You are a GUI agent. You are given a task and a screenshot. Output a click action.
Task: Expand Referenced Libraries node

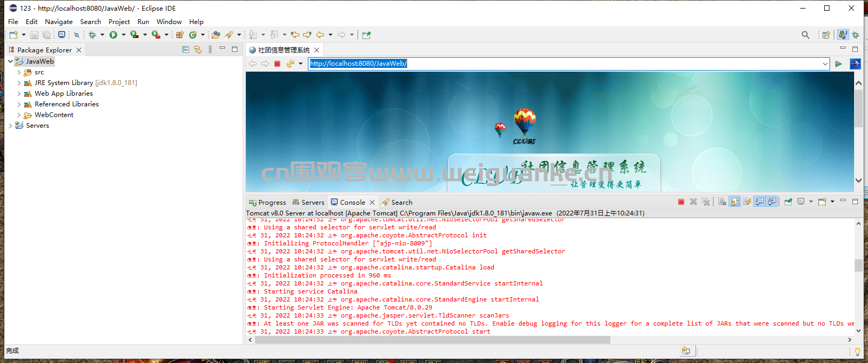(x=19, y=104)
